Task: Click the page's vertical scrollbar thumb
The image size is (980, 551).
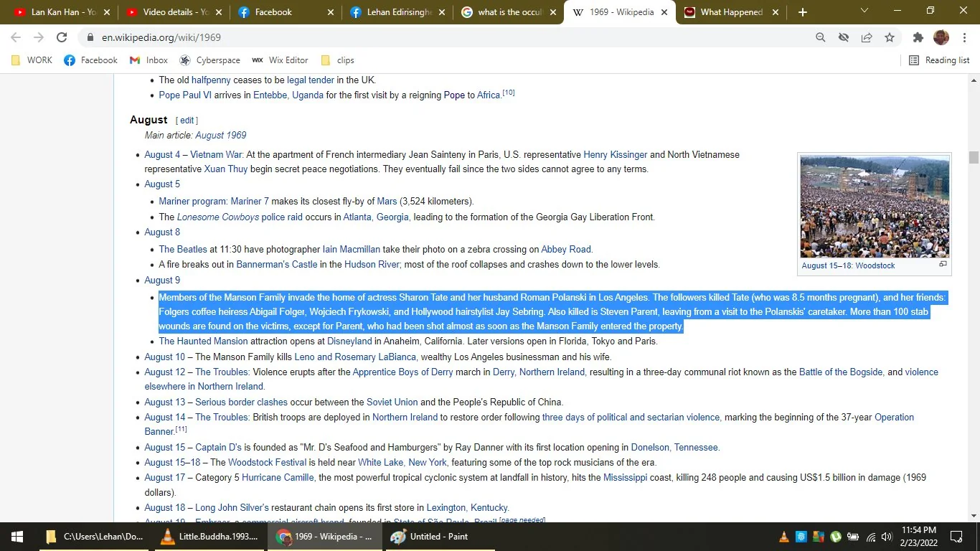Action: [974, 158]
